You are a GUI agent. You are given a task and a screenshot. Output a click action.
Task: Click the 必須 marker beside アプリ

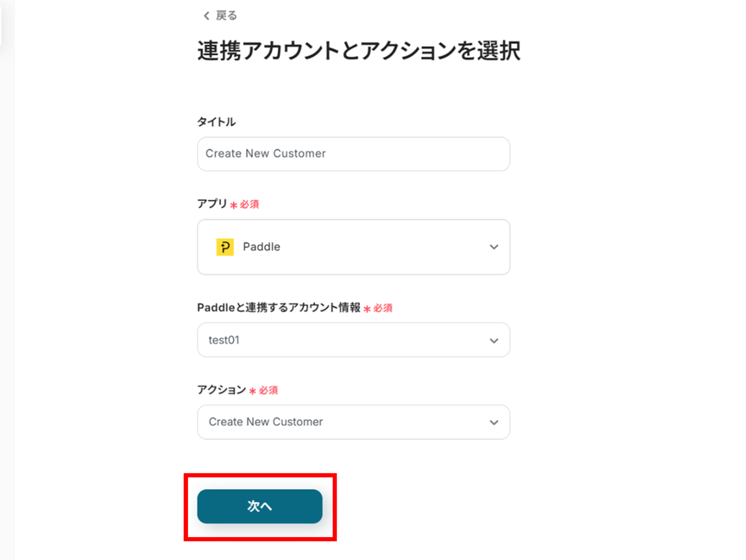point(249,205)
